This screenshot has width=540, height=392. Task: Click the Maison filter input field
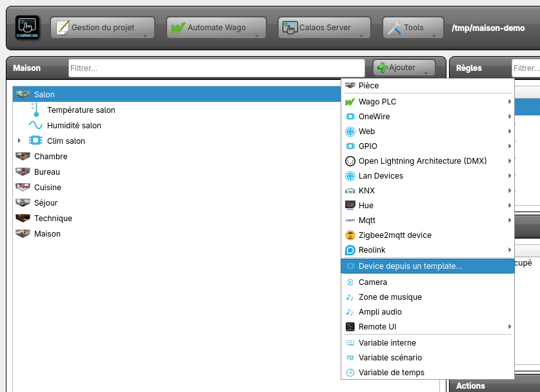click(x=217, y=68)
